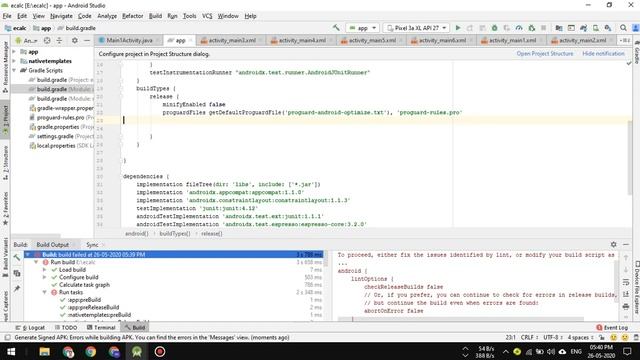
Task: Hide the Project panel with minus icon
Action: [x=87, y=40]
